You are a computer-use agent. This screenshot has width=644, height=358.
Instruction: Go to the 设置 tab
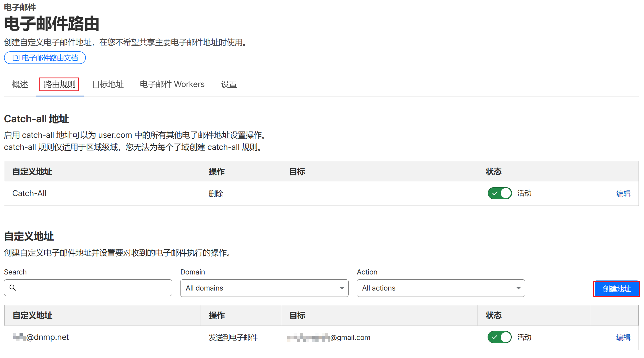229,84
